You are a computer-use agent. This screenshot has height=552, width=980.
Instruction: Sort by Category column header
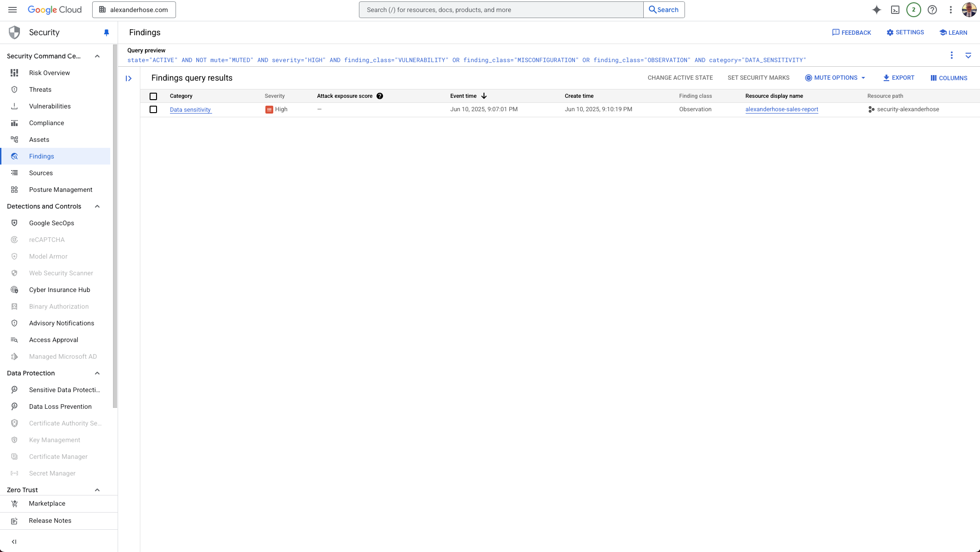[181, 96]
